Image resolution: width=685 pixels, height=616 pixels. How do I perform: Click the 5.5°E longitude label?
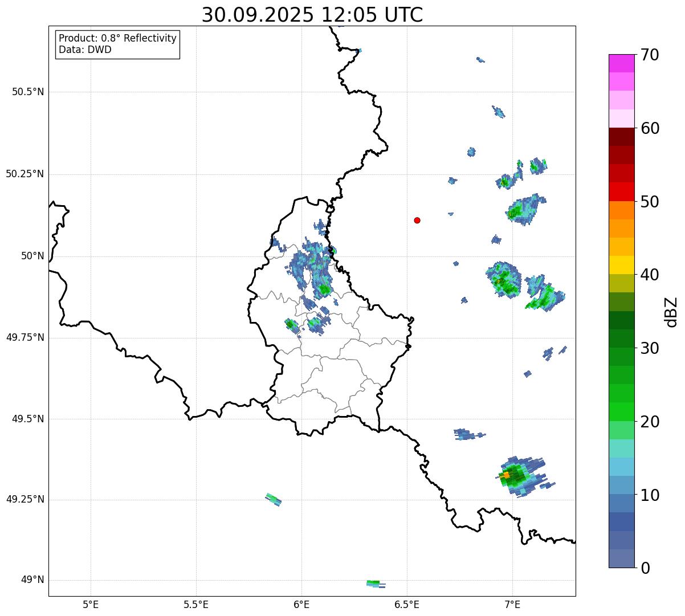pos(196,605)
